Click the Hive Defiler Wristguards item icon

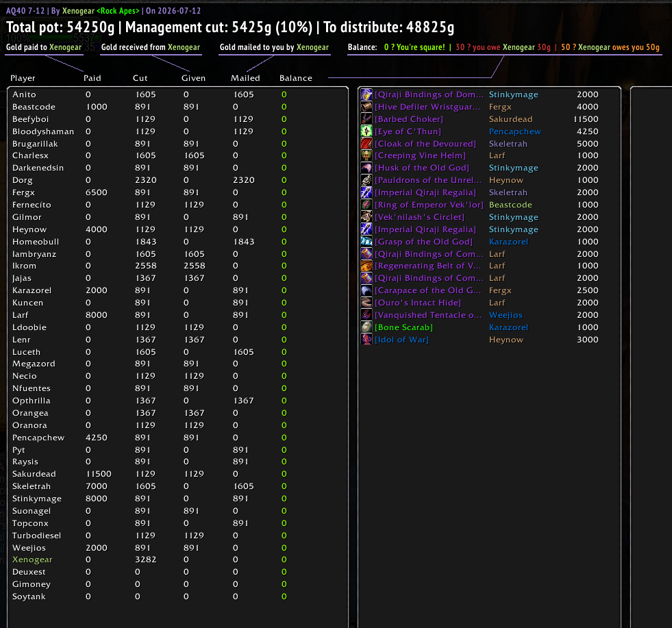pyautogui.click(x=366, y=107)
